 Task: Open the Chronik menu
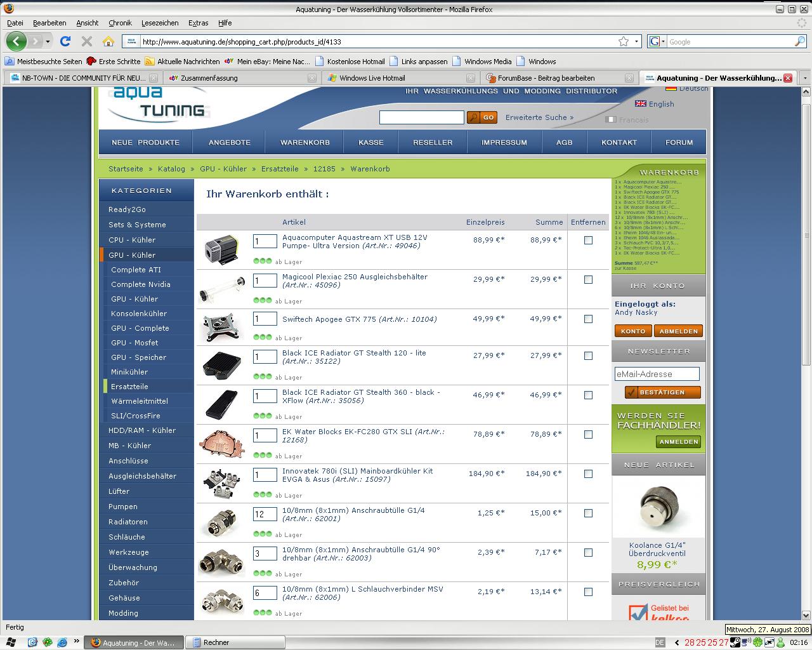coord(120,23)
